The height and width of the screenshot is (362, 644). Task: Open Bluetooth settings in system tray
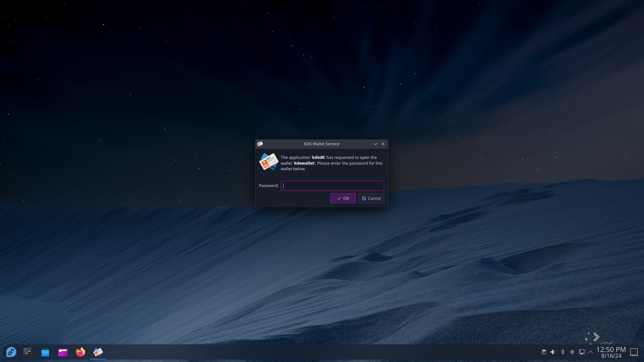(562, 352)
